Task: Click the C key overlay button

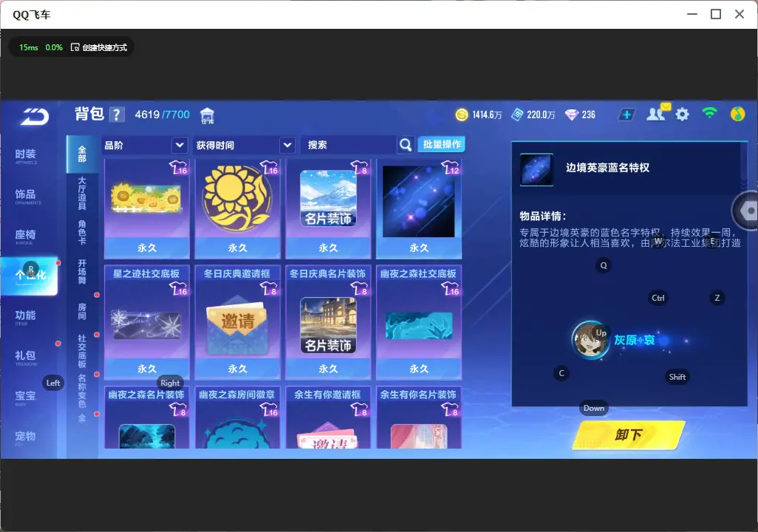Action: click(x=561, y=373)
